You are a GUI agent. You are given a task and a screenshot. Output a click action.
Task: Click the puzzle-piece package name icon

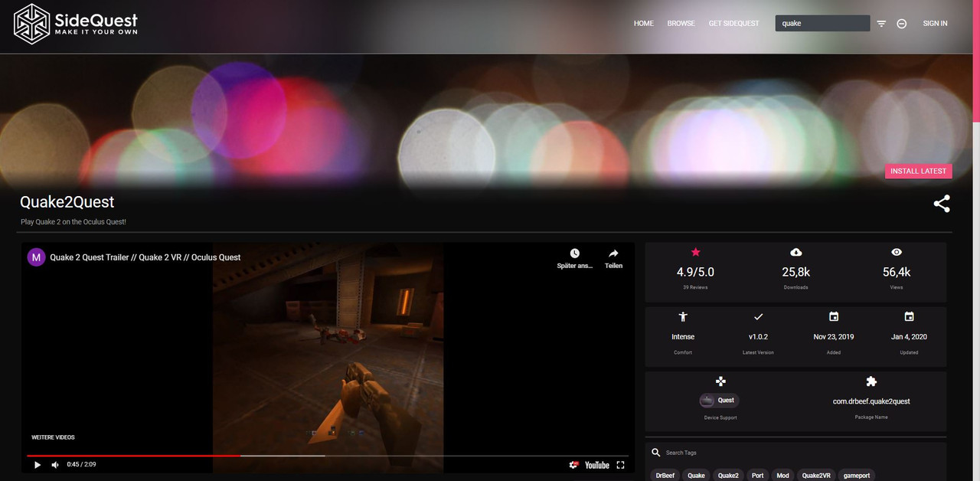(x=871, y=381)
